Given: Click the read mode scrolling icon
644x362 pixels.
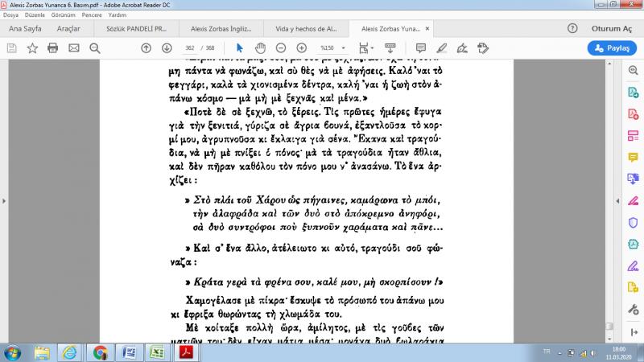Looking at the screenshot, I should pyautogui.click(x=390, y=48).
